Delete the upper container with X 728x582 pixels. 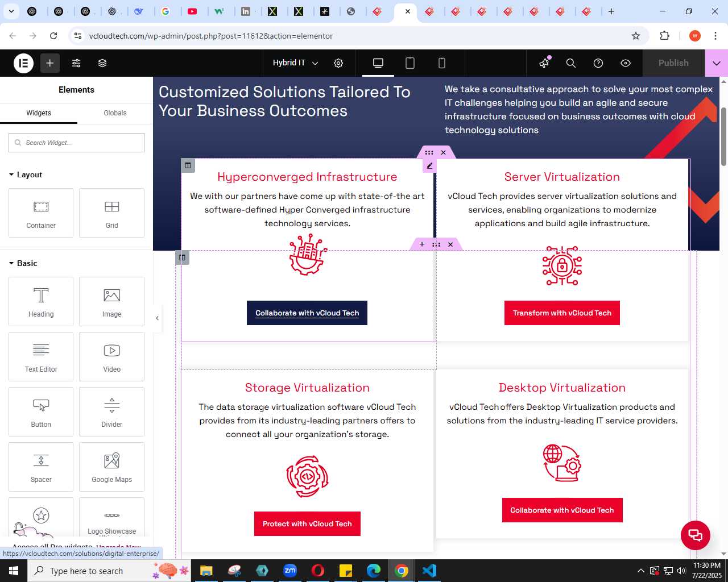click(444, 152)
